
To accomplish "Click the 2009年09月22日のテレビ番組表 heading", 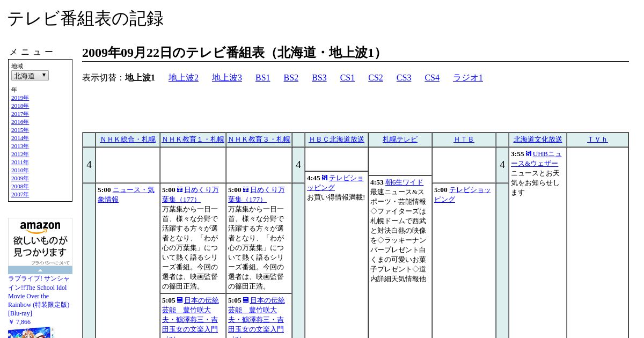I will [234, 53].
